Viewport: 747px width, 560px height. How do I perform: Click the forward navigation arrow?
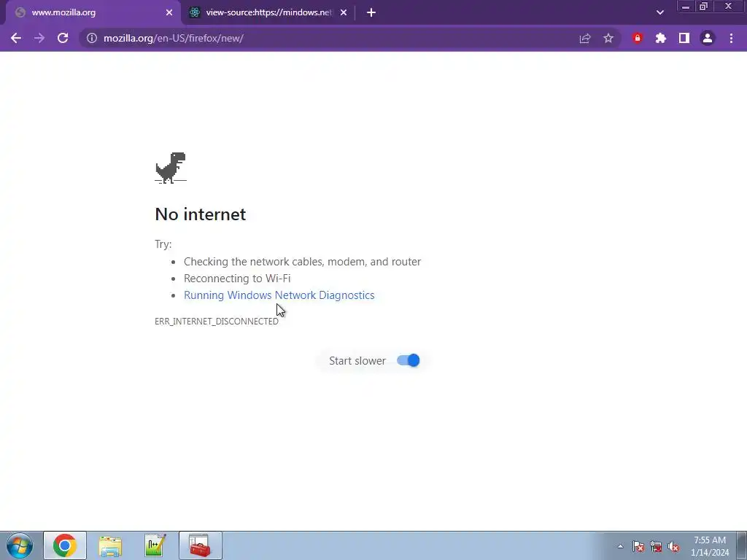pyautogui.click(x=39, y=38)
